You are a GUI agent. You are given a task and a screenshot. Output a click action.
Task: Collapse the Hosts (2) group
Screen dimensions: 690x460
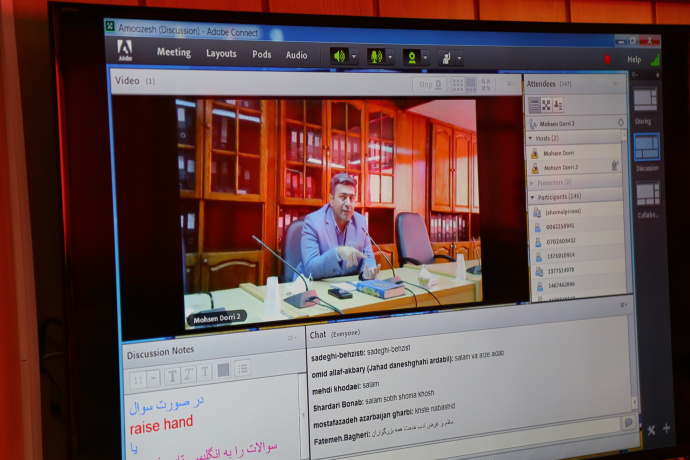pos(531,137)
